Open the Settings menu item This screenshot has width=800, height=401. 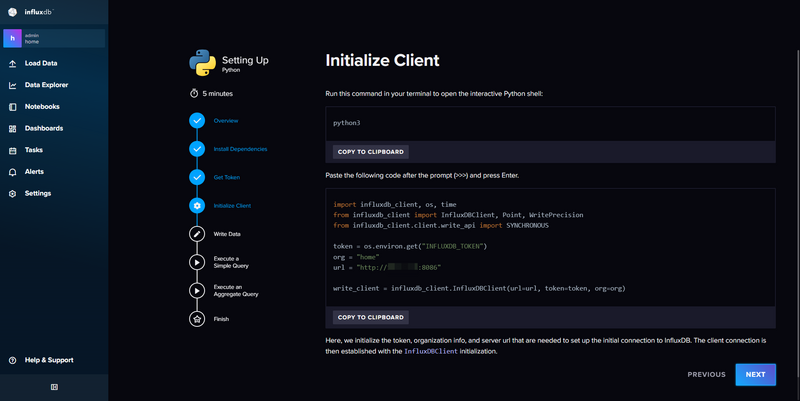coord(38,193)
